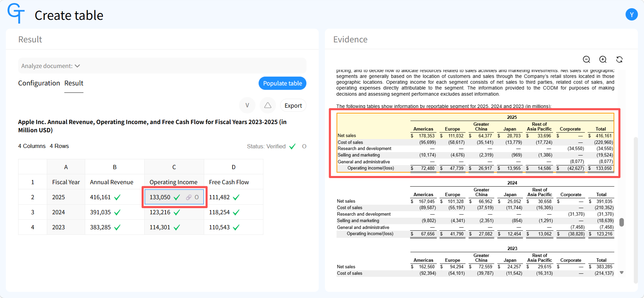This screenshot has height=298, width=644.
Task: Click the "4 Columns" label
Action: point(32,146)
